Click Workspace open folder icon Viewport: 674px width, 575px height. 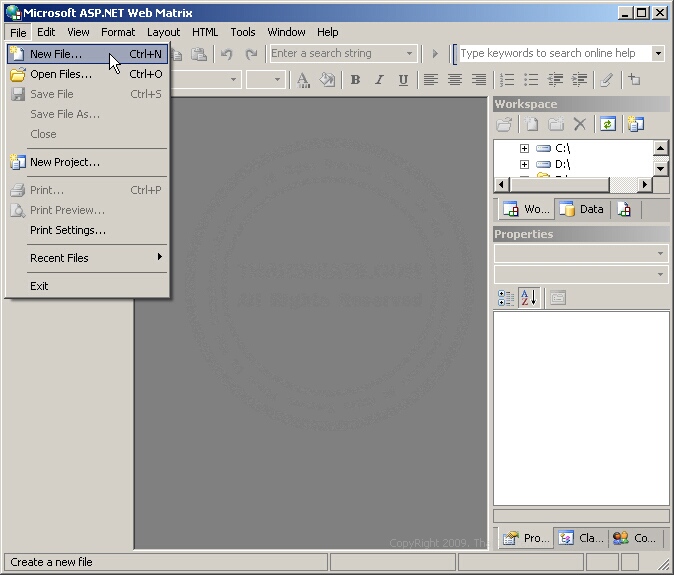[504, 125]
